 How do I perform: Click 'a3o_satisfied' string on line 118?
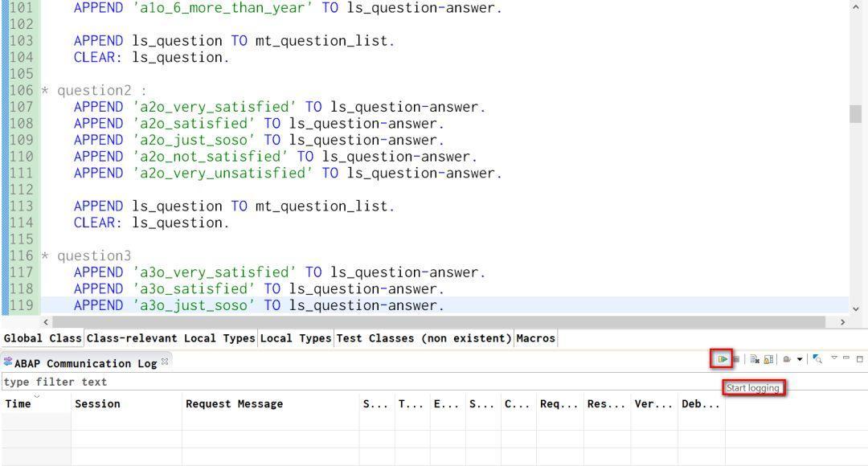pyautogui.click(x=193, y=289)
